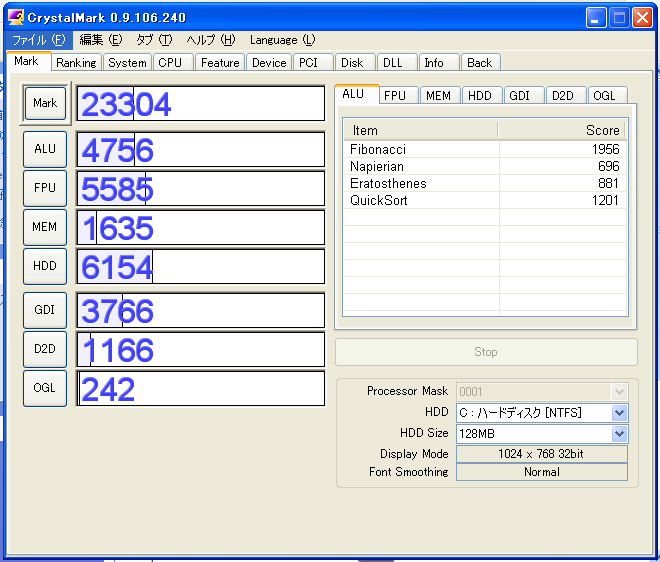Minimize the CrystalMark window

pyautogui.click(x=596, y=18)
